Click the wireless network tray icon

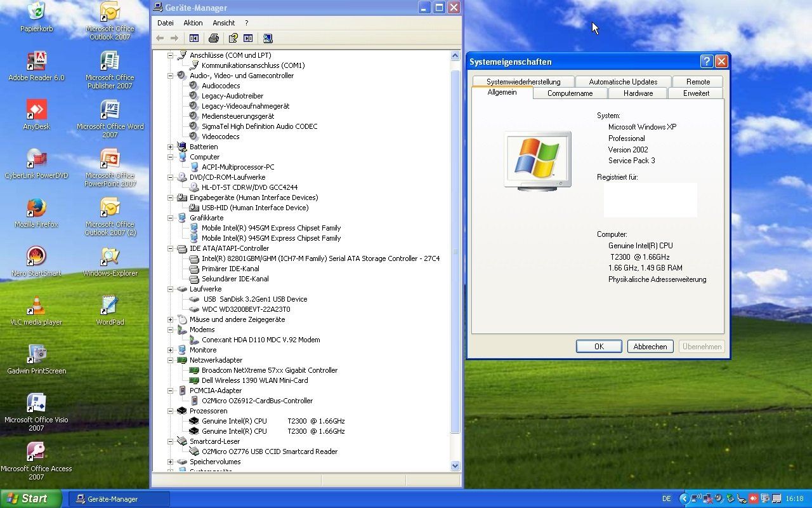(x=696, y=499)
